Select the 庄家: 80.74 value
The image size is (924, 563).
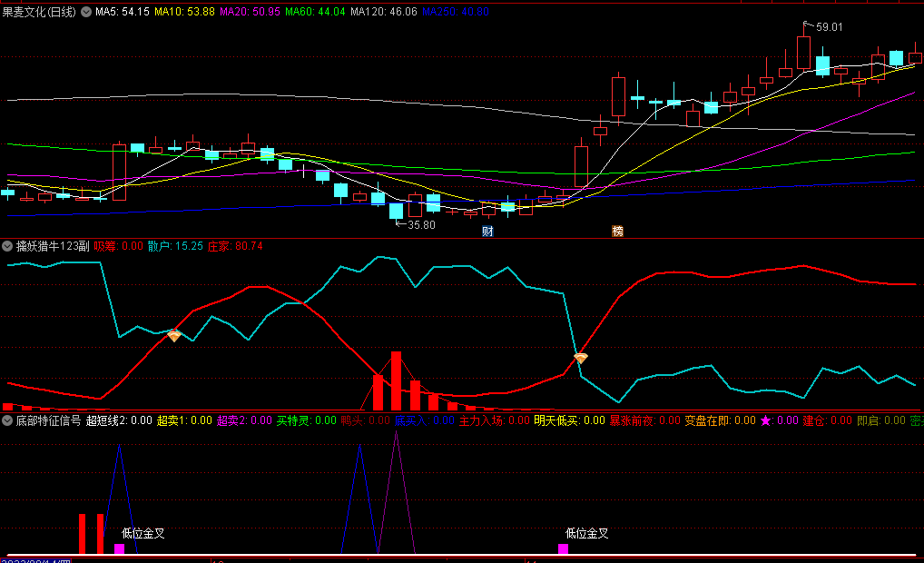tap(235, 246)
